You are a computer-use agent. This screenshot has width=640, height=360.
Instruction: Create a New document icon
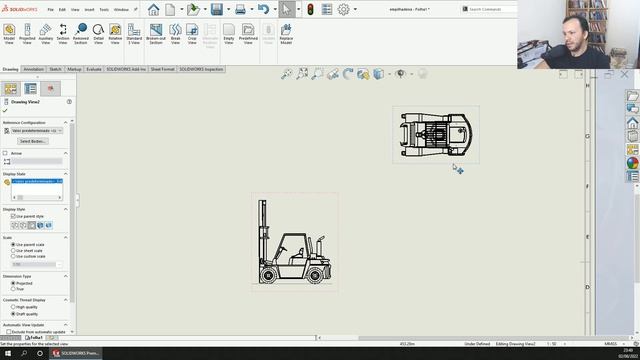point(170,9)
